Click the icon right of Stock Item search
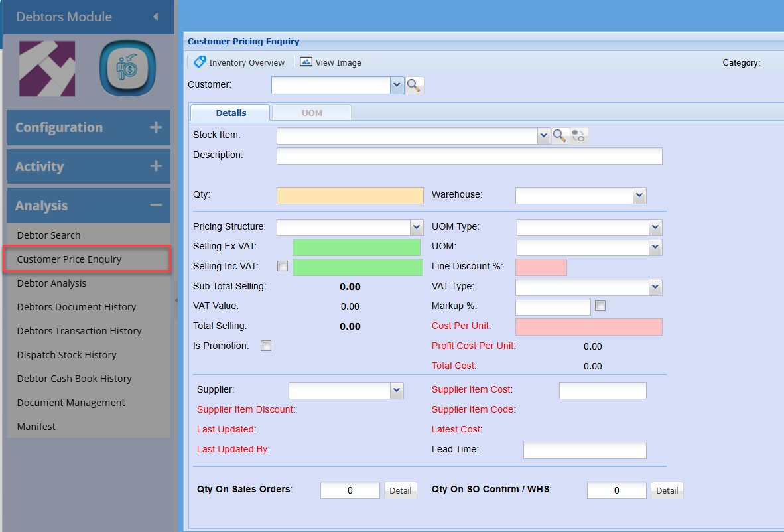 pos(579,135)
